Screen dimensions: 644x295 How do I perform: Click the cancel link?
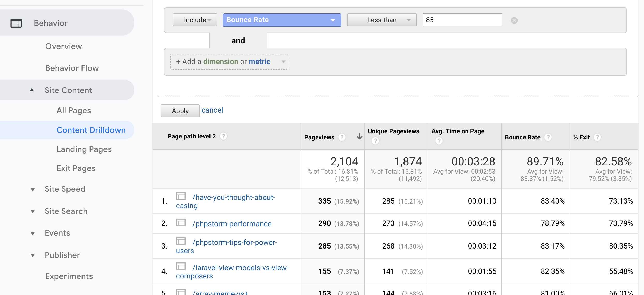[212, 110]
